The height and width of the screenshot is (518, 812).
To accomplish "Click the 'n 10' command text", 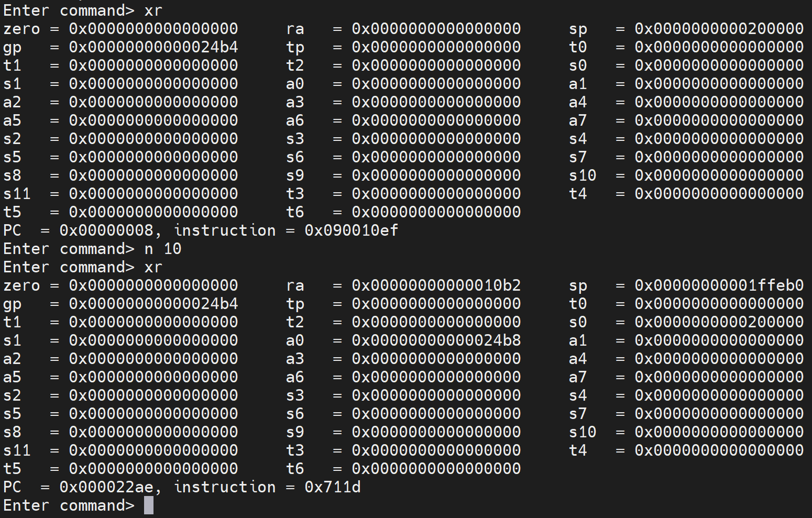I will tap(163, 249).
